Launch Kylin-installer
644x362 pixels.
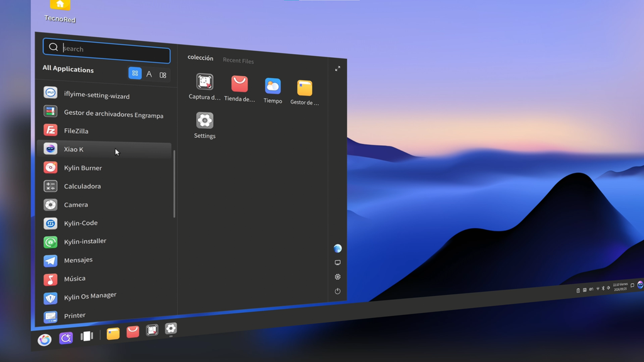coord(104,242)
